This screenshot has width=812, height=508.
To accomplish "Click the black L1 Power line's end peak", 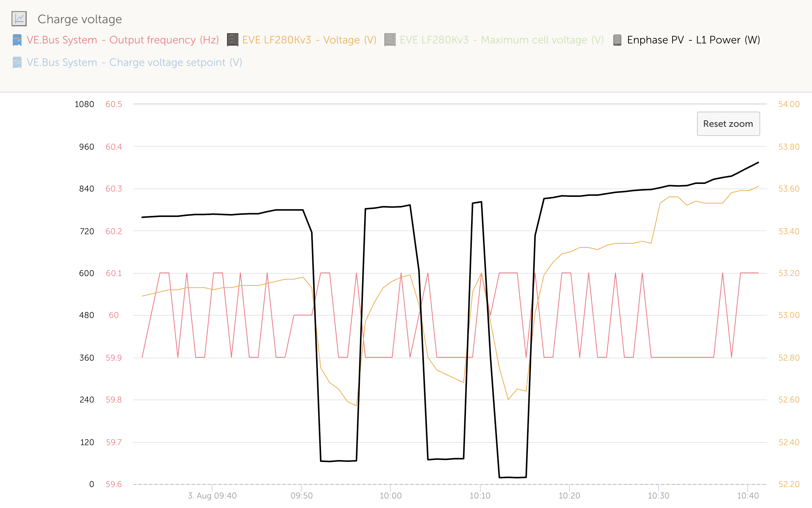I will tap(758, 163).
